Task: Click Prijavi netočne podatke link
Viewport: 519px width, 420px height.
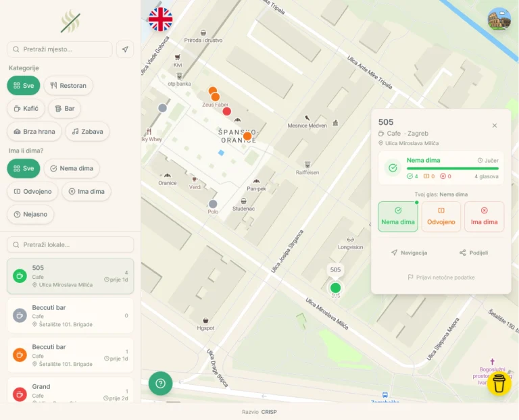Action: coord(441,277)
